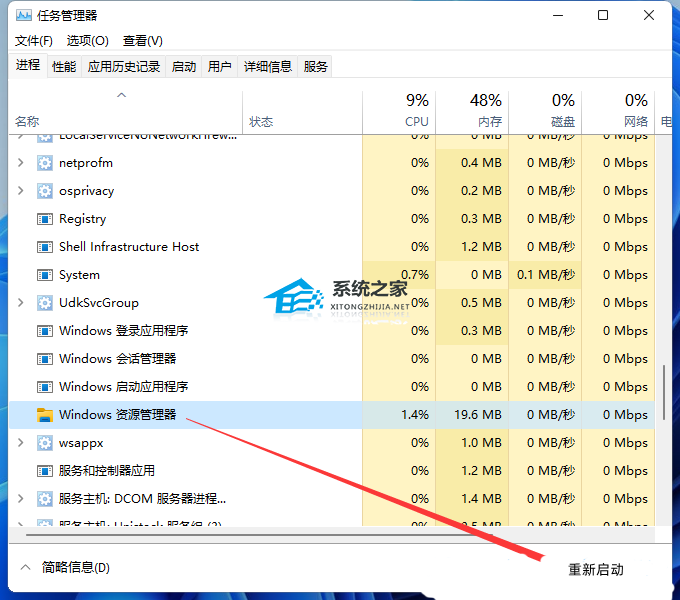
Task: Switch to the 服务 tab
Action: tap(315, 67)
